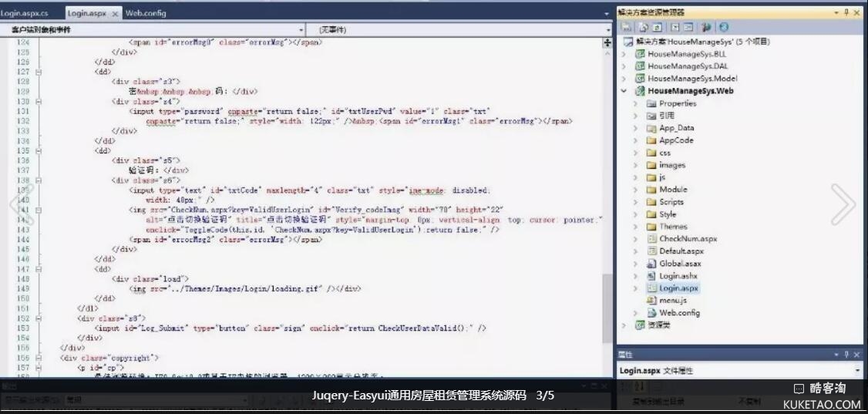Switch to the Web.config tab

146,13
